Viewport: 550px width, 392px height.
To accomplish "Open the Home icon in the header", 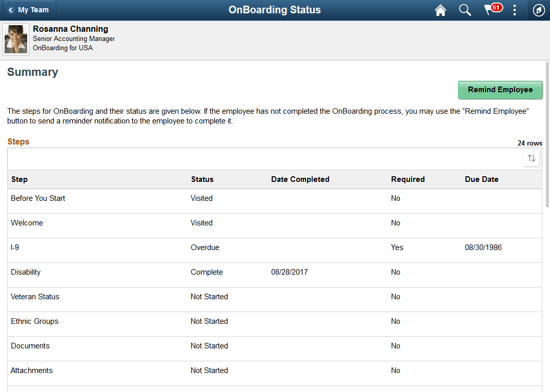I will tap(440, 10).
